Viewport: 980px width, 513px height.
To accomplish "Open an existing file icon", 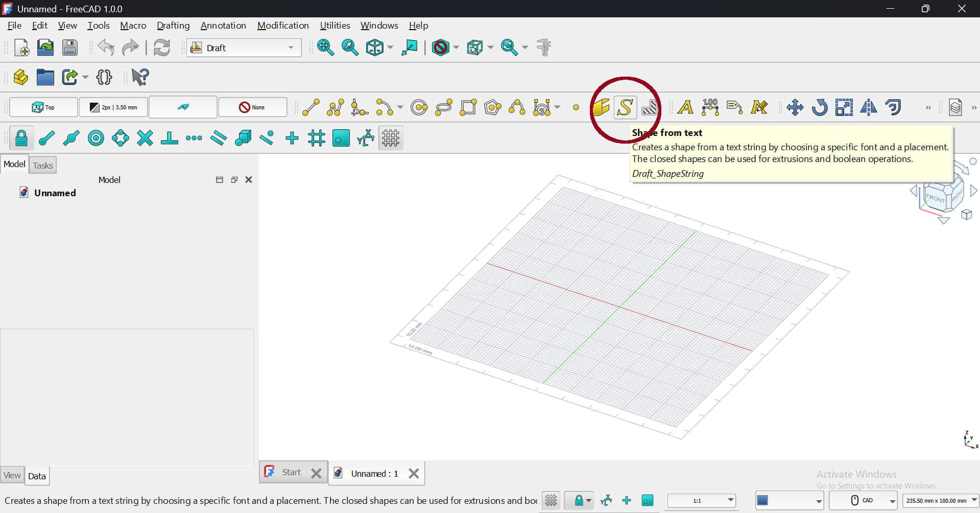I will pyautogui.click(x=45, y=48).
